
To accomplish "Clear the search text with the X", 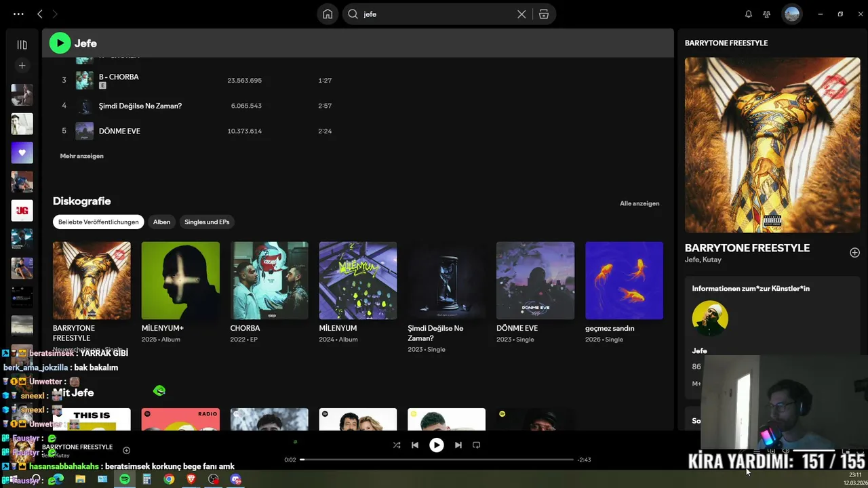I will [521, 14].
